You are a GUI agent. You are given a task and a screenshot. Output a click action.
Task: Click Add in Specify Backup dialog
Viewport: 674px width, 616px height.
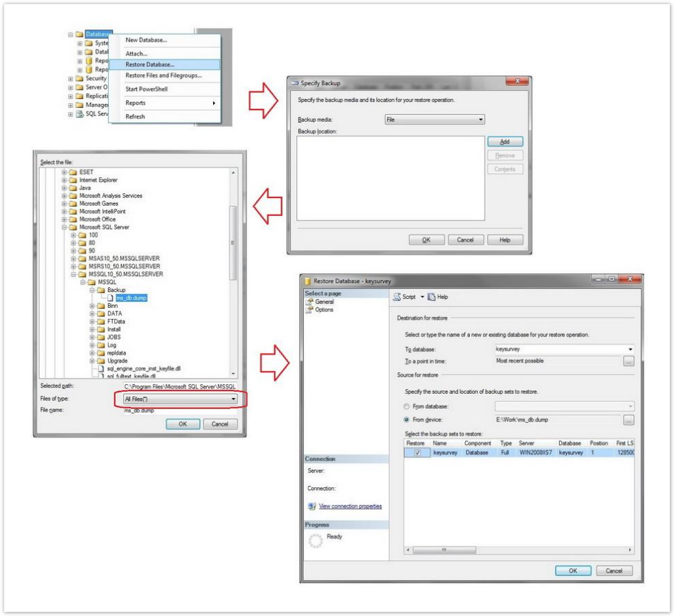pyautogui.click(x=504, y=141)
